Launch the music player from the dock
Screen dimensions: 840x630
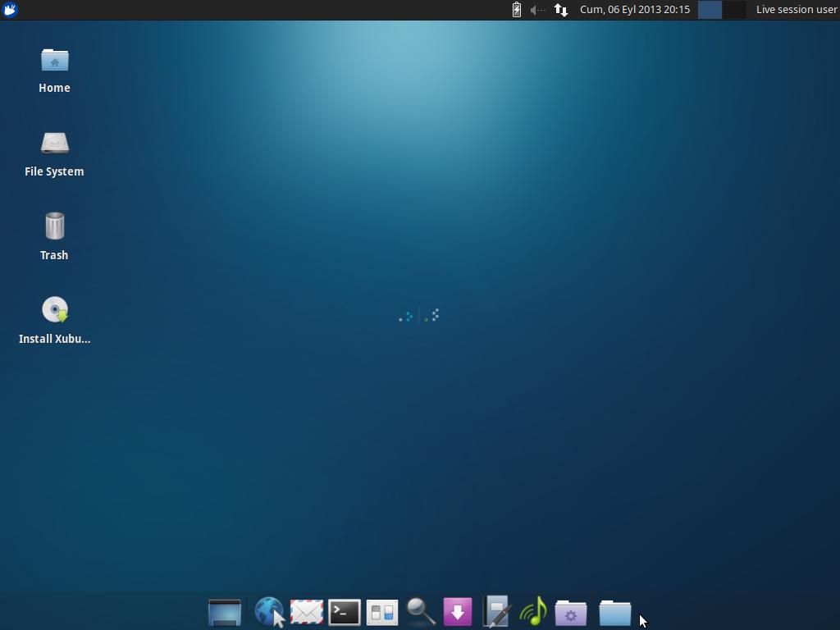tap(533, 611)
